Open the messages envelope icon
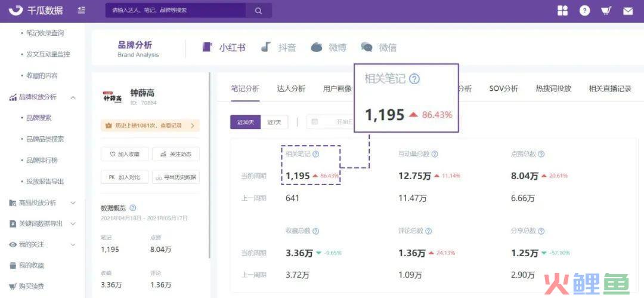 (628, 11)
